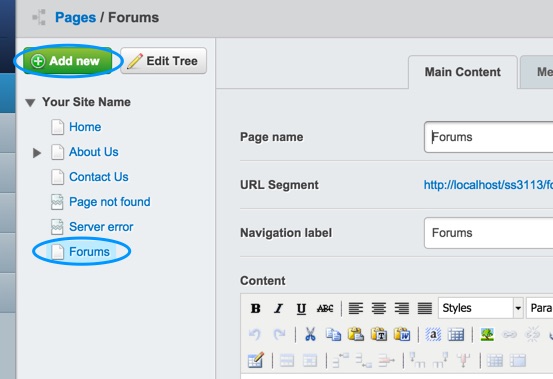This screenshot has height=379, width=553.
Task: Toggle bold formatting
Action: click(x=255, y=308)
